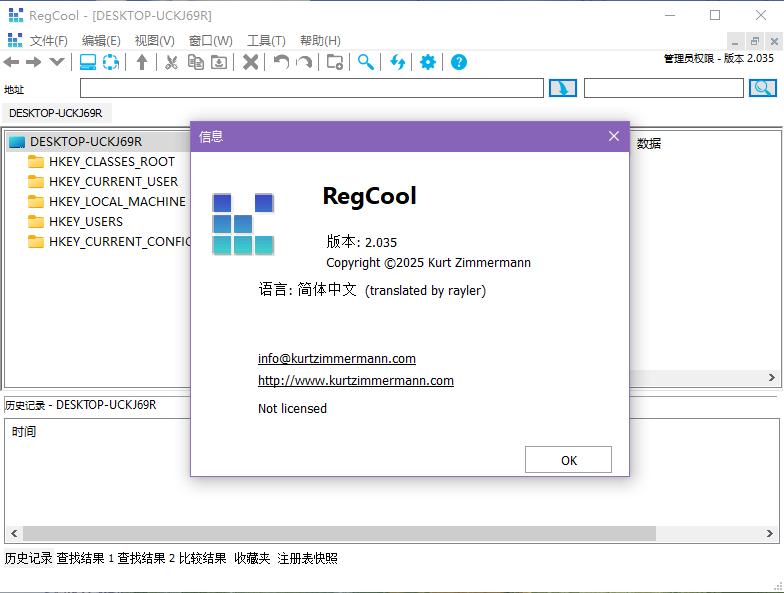Select HKEY_LOCAL_MACHINE in the registry tree

117,201
